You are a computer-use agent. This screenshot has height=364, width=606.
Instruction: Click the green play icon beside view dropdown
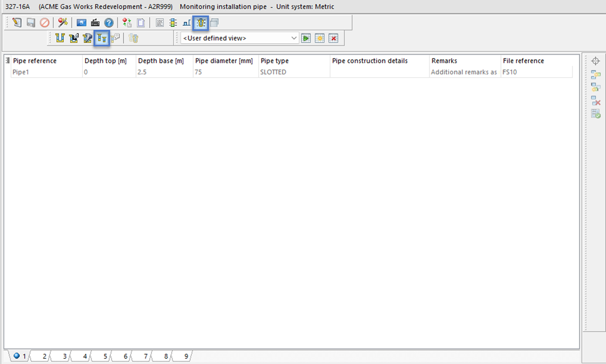306,38
